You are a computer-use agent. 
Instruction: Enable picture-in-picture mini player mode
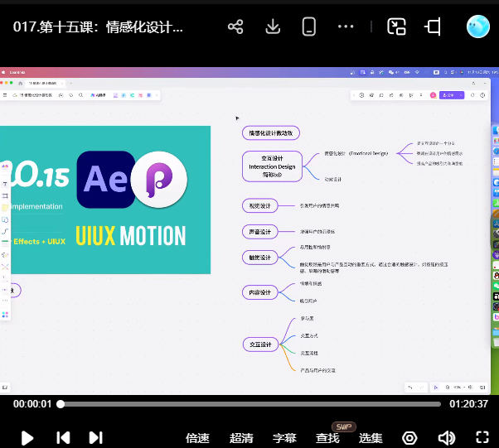point(397,26)
